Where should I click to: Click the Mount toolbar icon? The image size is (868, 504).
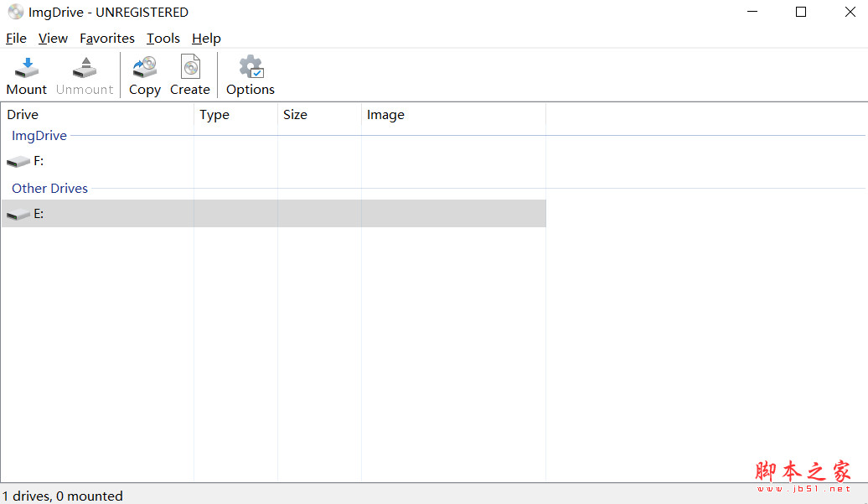pos(27,68)
